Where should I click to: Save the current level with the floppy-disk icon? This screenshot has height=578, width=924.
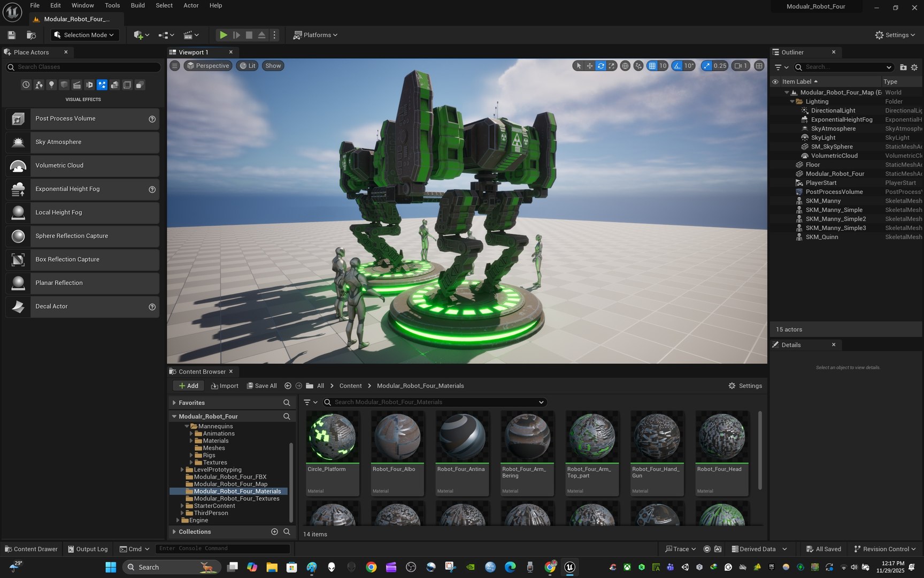[11, 35]
